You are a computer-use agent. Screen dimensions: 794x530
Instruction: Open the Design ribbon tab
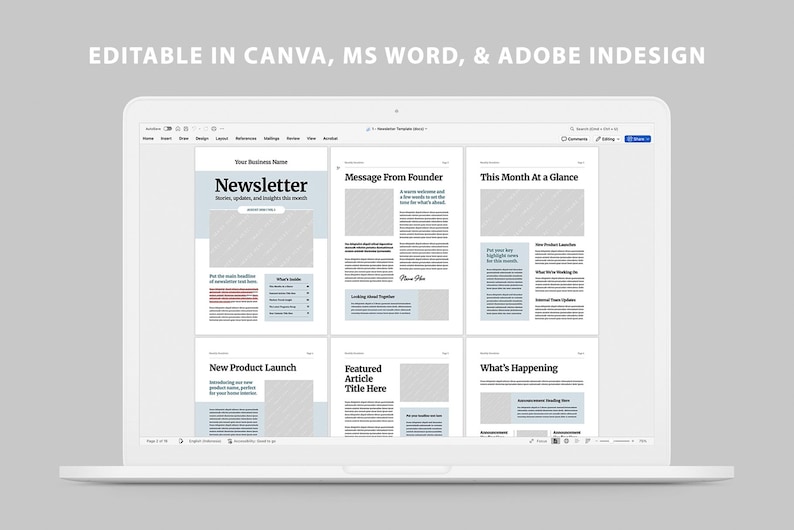(202, 138)
